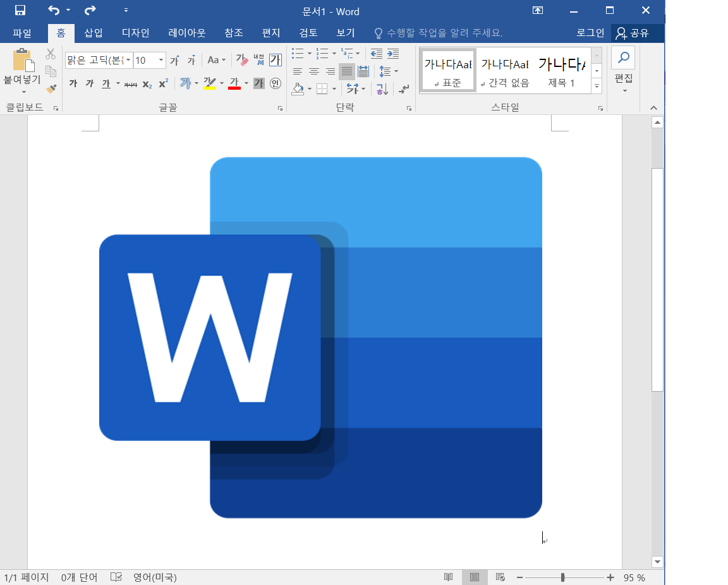This screenshot has width=728, height=585.
Task: Switch to the 검토 tab
Action: pyautogui.click(x=308, y=33)
